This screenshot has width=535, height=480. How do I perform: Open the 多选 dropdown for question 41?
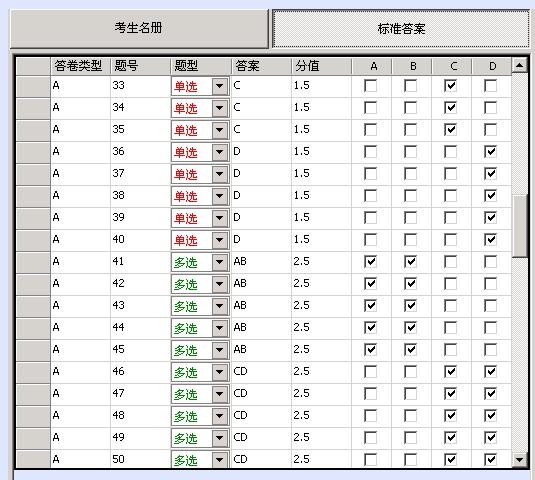(x=219, y=262)
